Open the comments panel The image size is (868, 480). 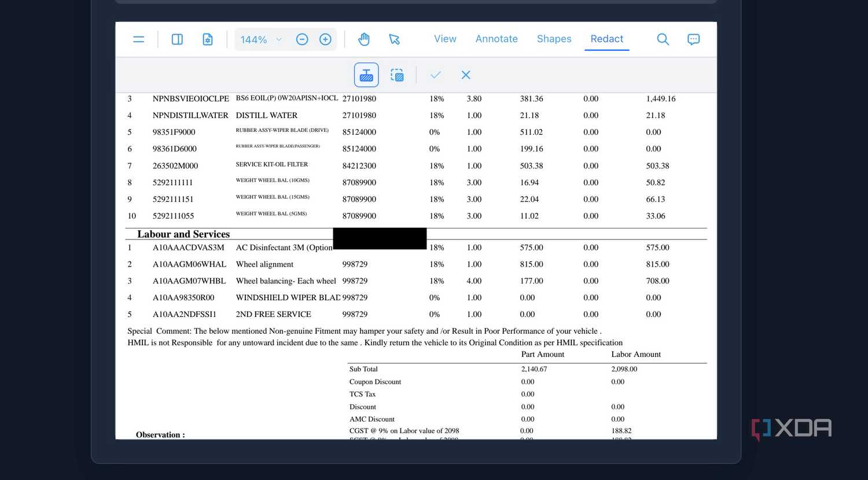693,39
